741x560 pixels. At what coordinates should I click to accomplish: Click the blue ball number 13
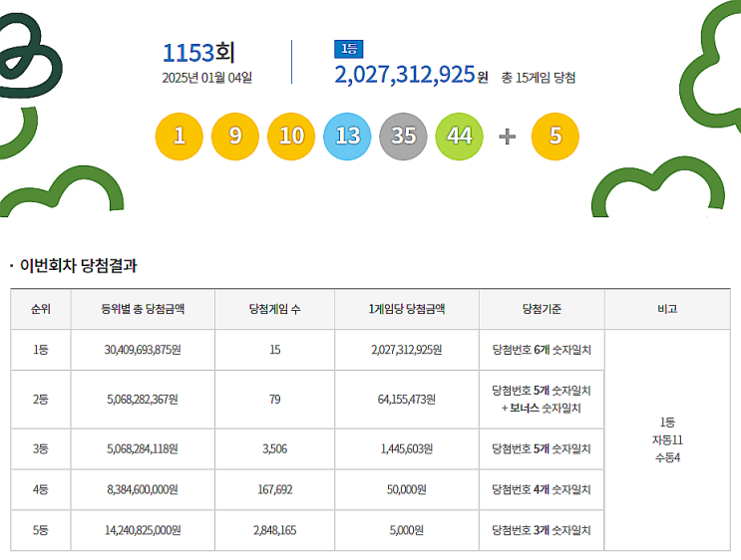tap(347, 137)
